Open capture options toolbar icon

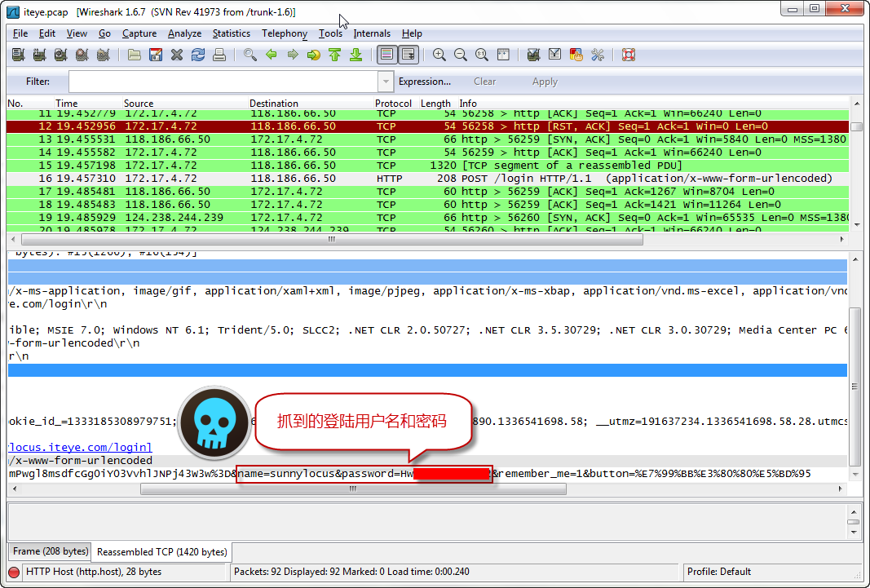click(x=39, y=55)
